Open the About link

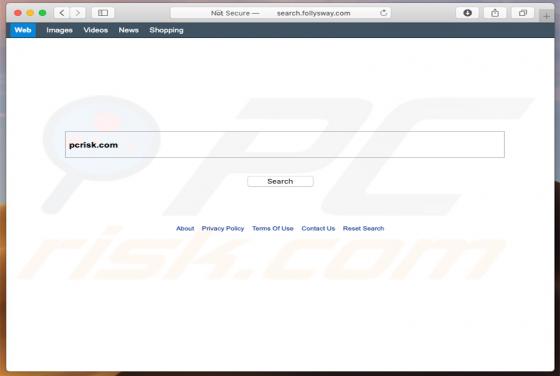(185, 229)
